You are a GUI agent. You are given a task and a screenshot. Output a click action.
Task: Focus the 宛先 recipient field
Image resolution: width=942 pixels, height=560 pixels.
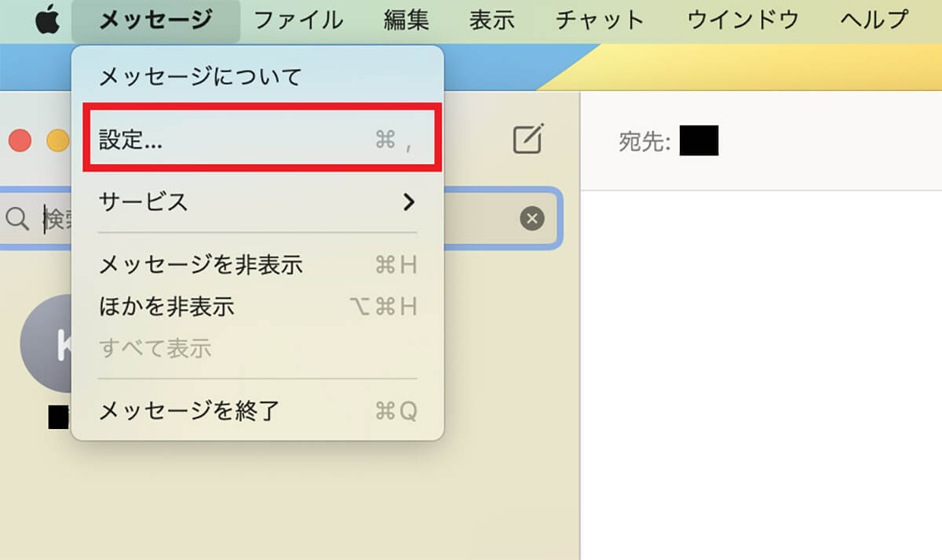(761, 141)
